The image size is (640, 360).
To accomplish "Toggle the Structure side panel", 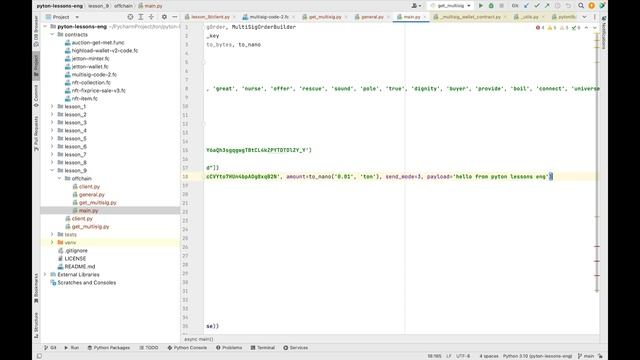I will 36,325.
